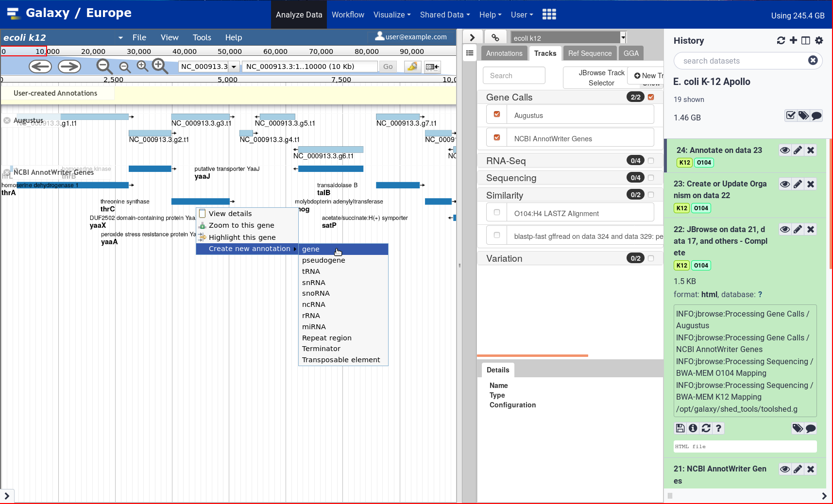The width and height of the screenshot is (833, 504).
Task: Uncheck the Augustus track checkbox
Action: point(496,114)
